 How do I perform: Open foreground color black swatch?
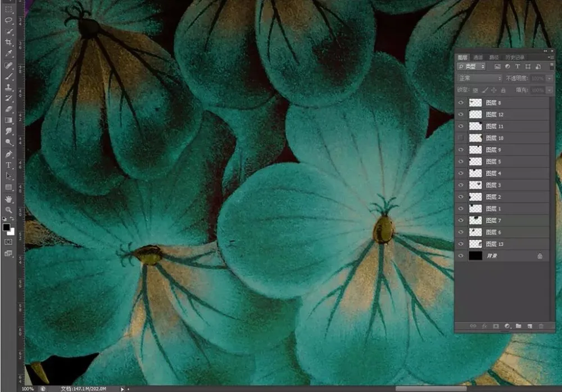(x=6, y=227)
